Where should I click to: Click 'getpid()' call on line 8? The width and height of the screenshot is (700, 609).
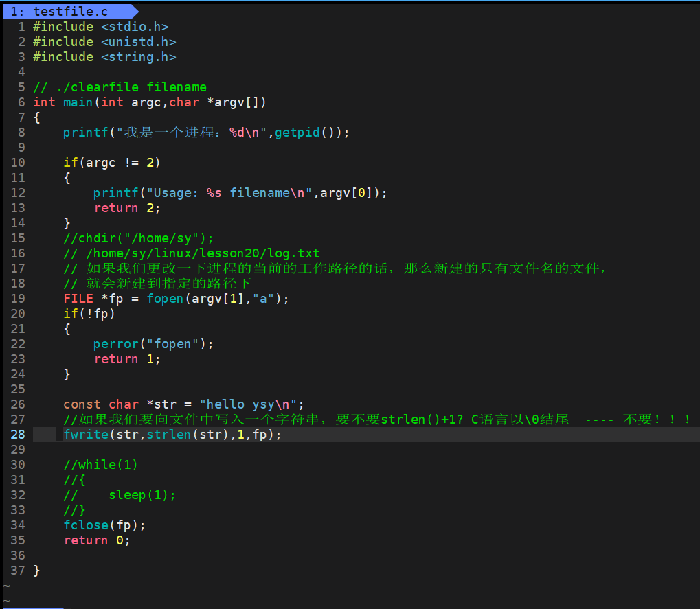[x=304, y=133]
